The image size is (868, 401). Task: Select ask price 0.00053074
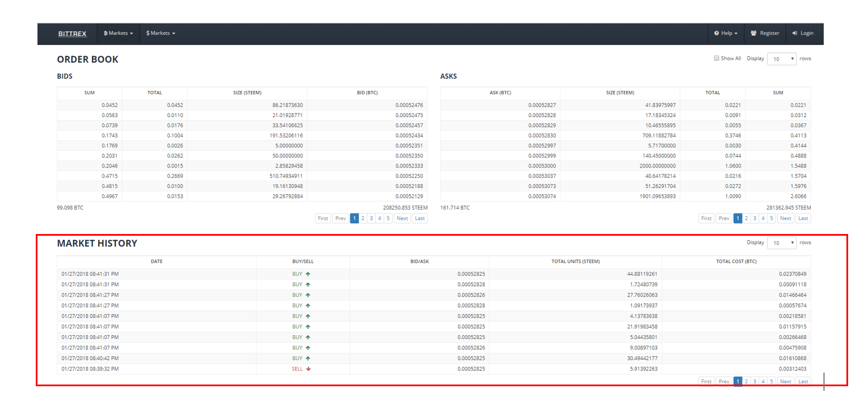pyautogui.click(x=542, y=196)
